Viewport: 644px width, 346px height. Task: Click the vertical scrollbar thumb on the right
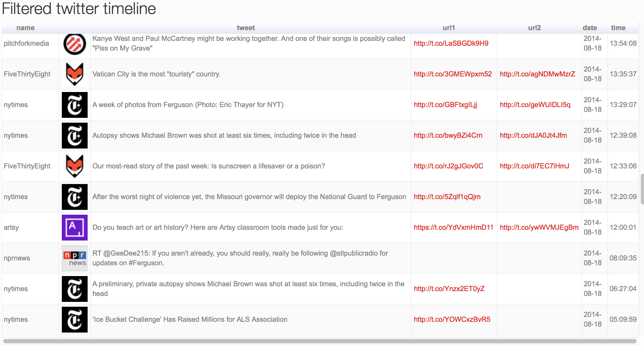pos(642,189)
